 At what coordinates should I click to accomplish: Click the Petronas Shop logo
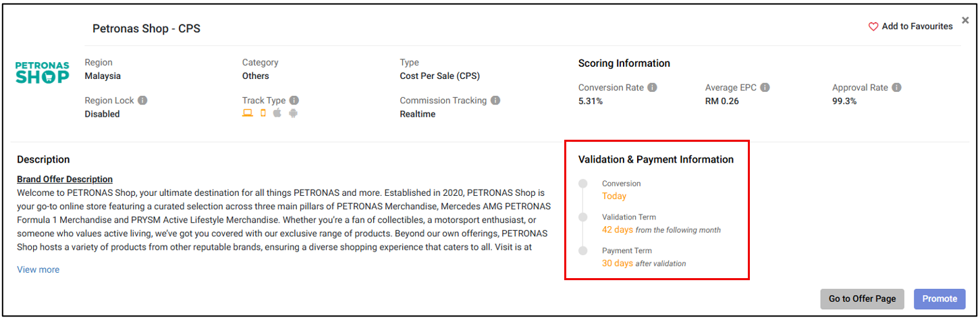click(43, 73)
